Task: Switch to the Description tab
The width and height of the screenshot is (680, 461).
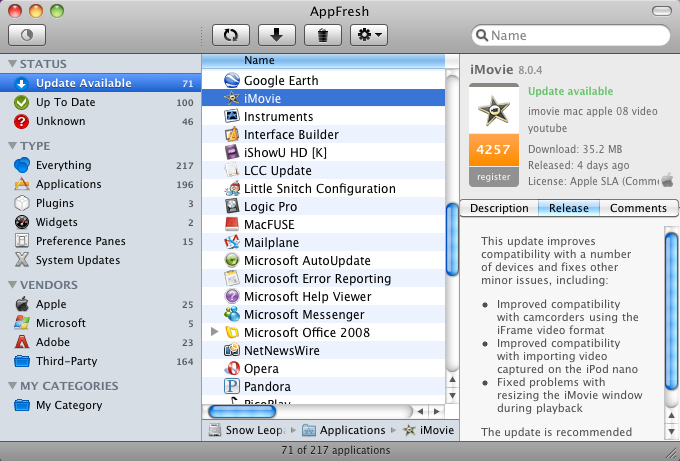Action: click(499, 208)
